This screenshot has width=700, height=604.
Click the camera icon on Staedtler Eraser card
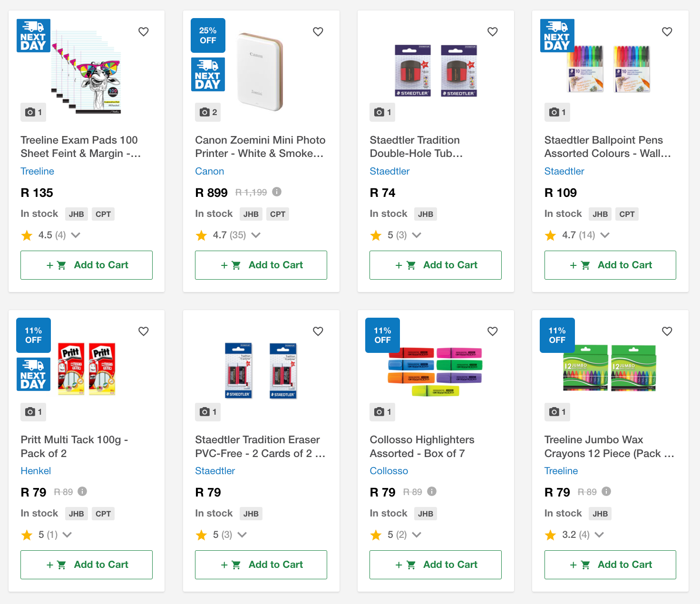(x=208, y=412)
